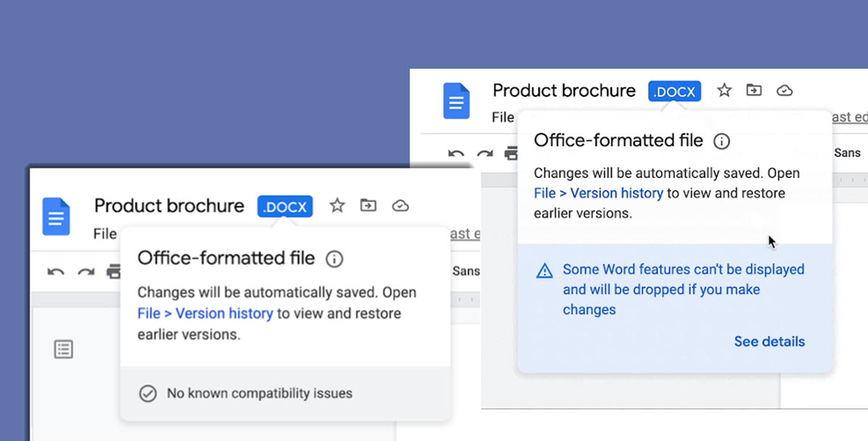Click the No known compatibility issues status
The width and height of the screenshot is (868, 441).
click(x=259, y=394)
